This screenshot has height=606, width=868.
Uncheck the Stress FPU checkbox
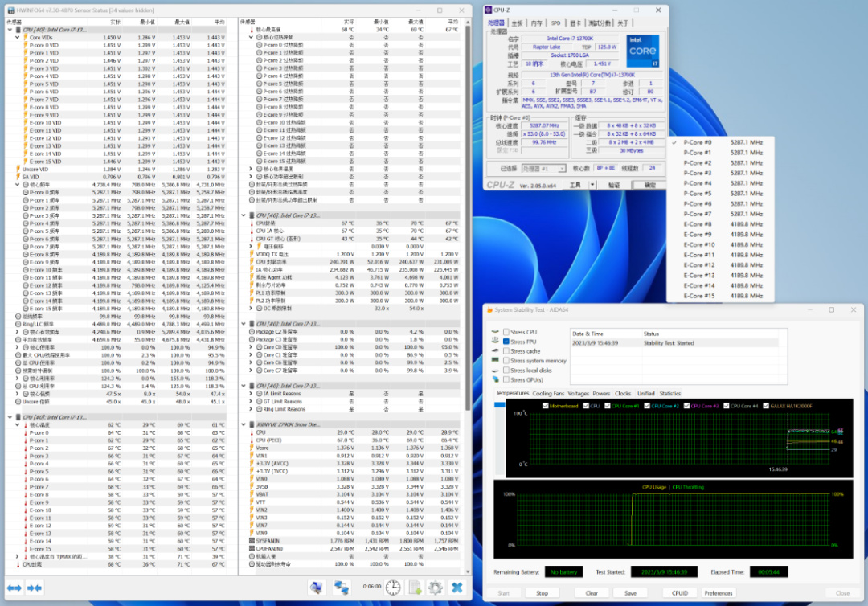506,342
